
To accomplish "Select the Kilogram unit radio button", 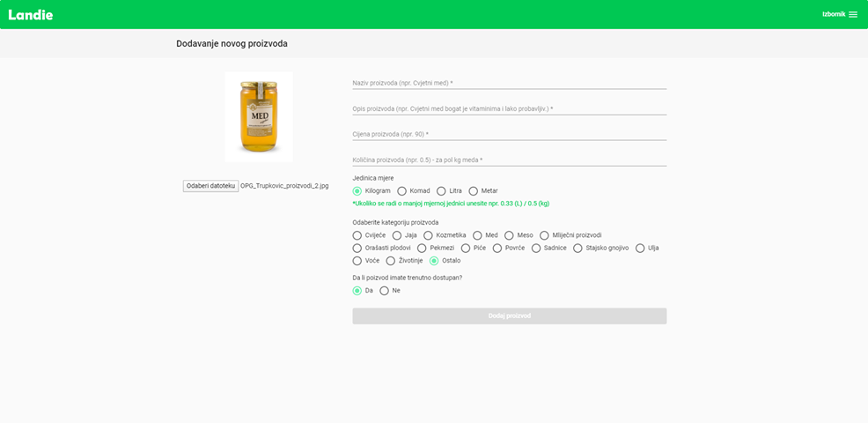I will pyautogui.click(x=357, y=191).
